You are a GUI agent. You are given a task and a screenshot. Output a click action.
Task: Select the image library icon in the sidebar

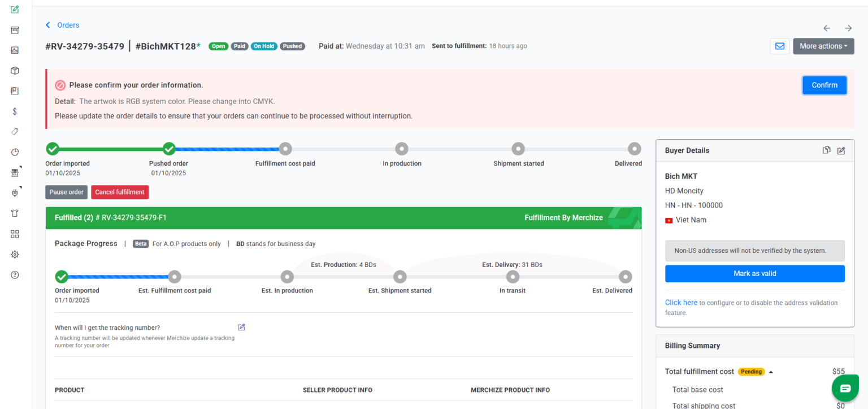click(x=15, y=50)
